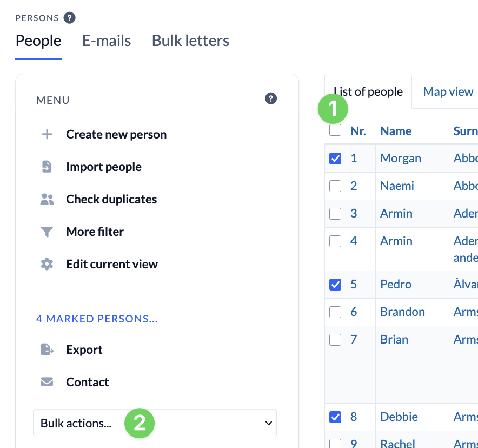The width and height of the screenshot is (478, 448).
Task: Check the checkbox for row 3 Armin
Action: tap(335, 214)
